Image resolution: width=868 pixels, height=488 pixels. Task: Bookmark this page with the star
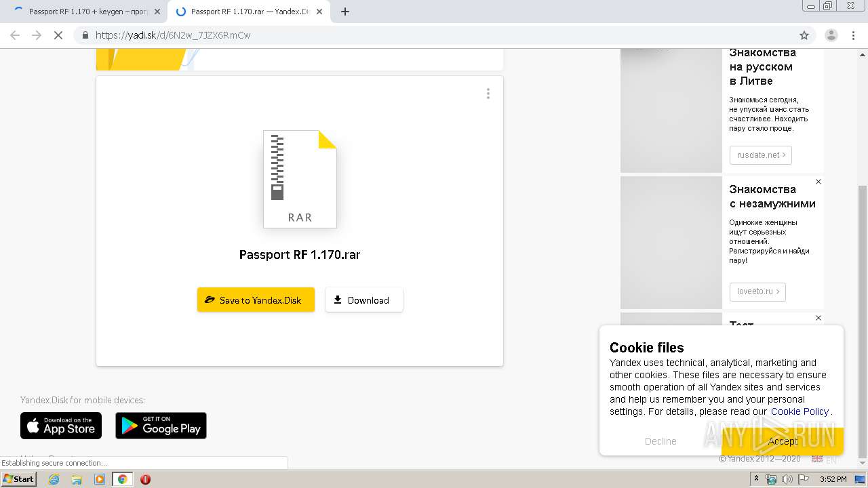point(804,35)
